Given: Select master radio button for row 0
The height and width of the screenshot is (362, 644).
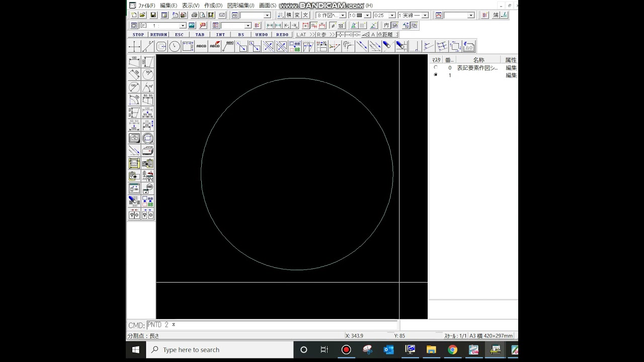Looking at the screenshot, I should tap(436, 67).
